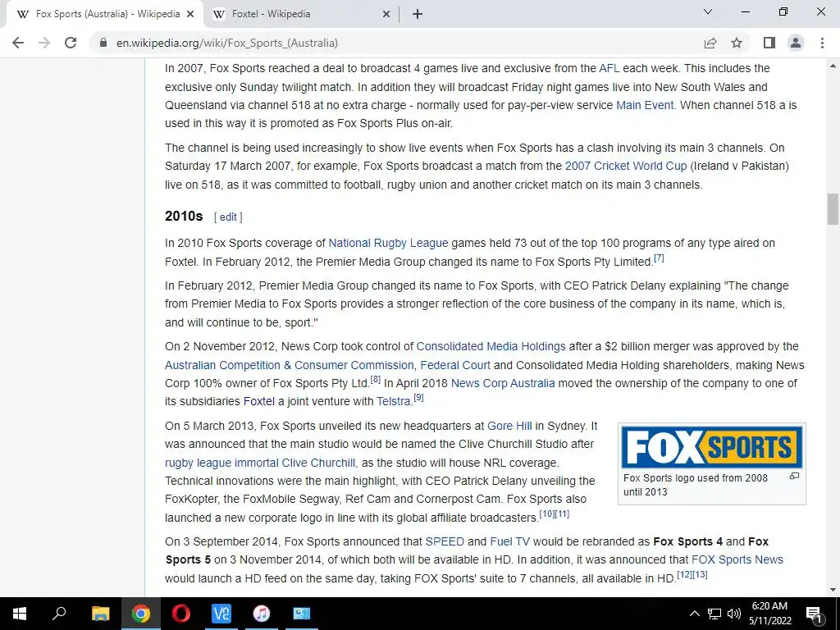Select Fox Sports (Australia) tab

tap(105, 14)
